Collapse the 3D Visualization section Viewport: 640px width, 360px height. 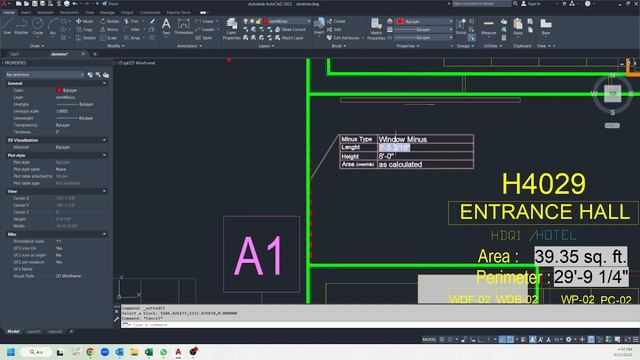(104, 140)
